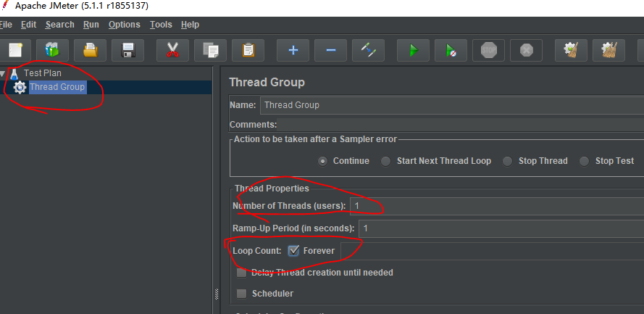Save the test plan with floppy icon
The width and height of the screenshot is (644, 314).
point(127,51)
